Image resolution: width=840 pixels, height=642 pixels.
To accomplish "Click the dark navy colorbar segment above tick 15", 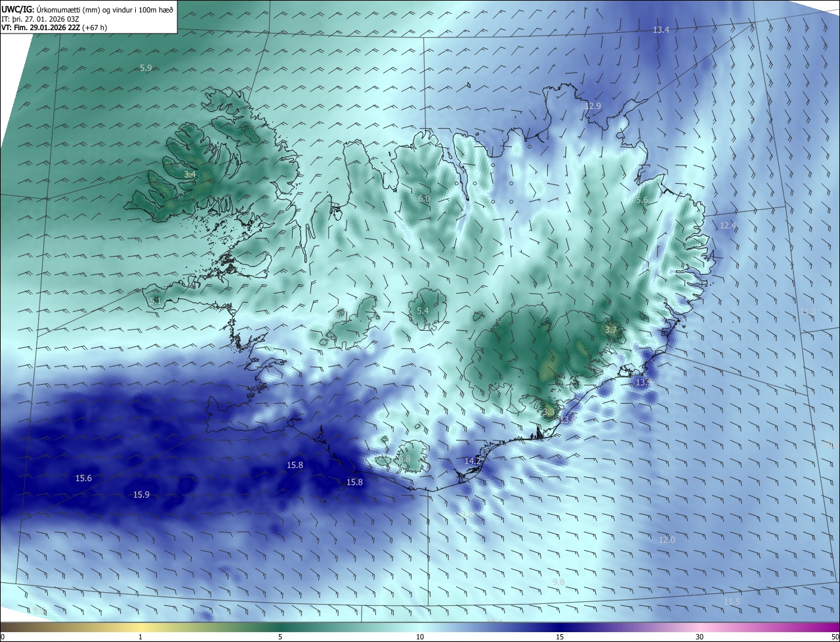I will 560,627.
